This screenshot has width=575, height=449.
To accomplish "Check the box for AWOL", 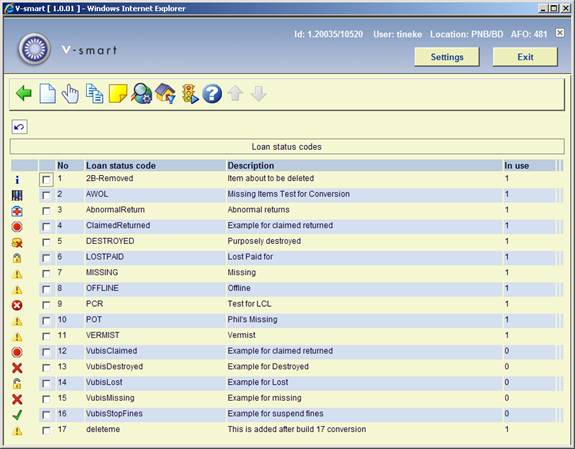I will click(x=46, y=195).
